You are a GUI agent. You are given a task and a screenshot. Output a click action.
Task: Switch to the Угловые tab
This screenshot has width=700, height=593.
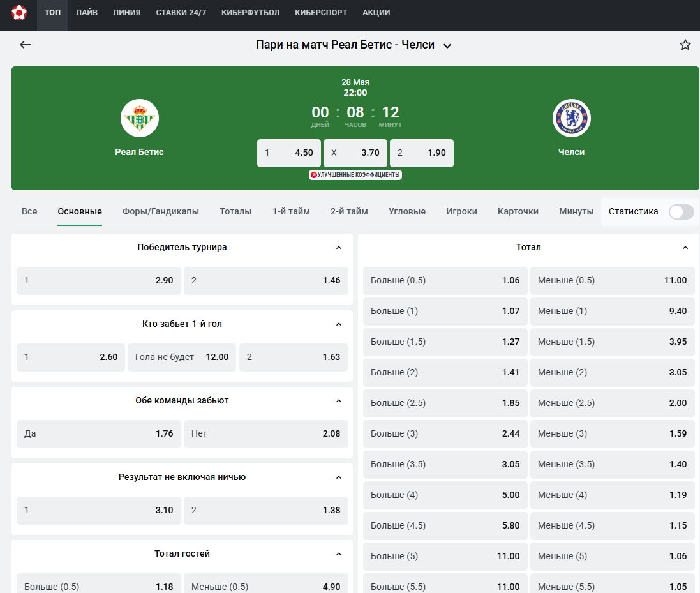pos(407,212)
